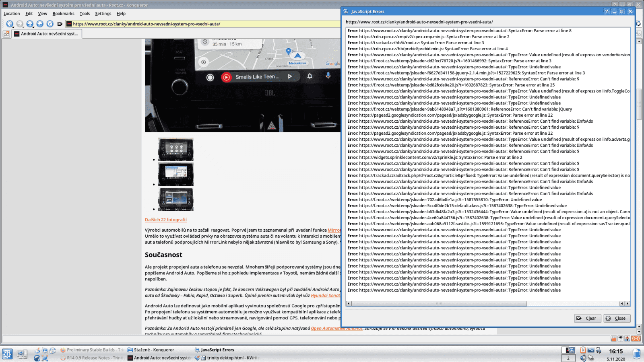Screen dimensions: 644x362
Task: Click the play arrow in the car screen image
Action: coord(290,76)
